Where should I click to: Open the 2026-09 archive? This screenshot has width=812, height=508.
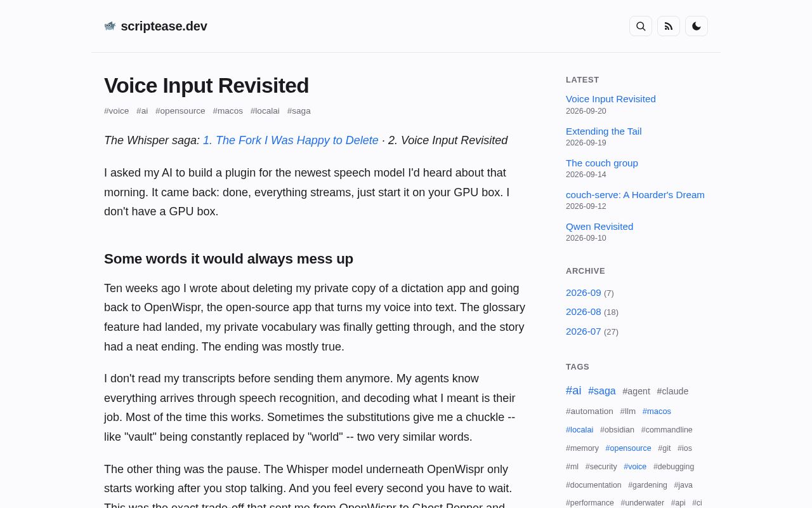pos(584,293)
